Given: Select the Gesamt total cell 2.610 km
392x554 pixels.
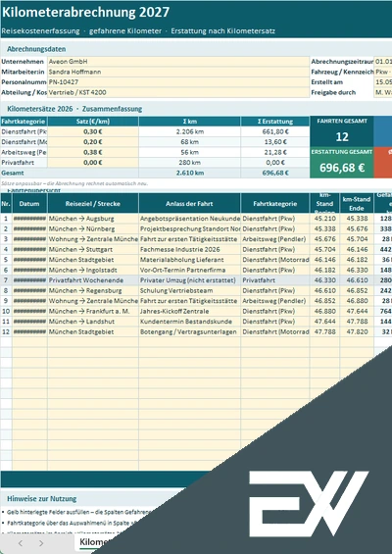Looking at the screenshot, I should (190, 173).
